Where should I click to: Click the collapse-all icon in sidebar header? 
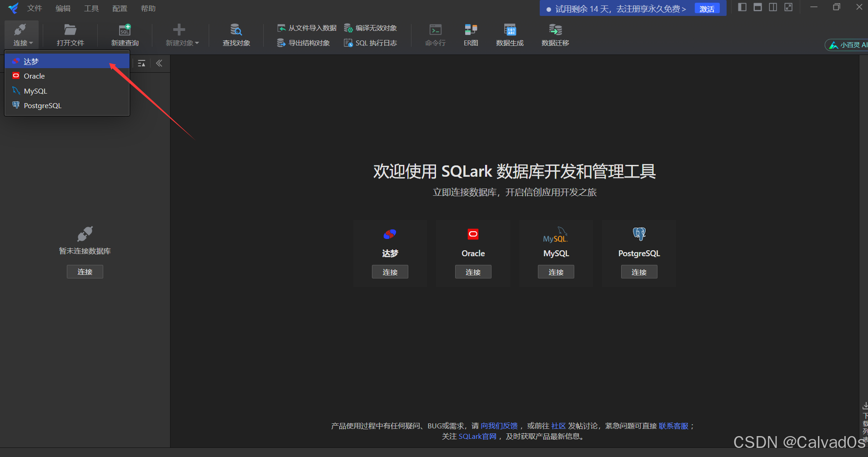tap(141, 63)
